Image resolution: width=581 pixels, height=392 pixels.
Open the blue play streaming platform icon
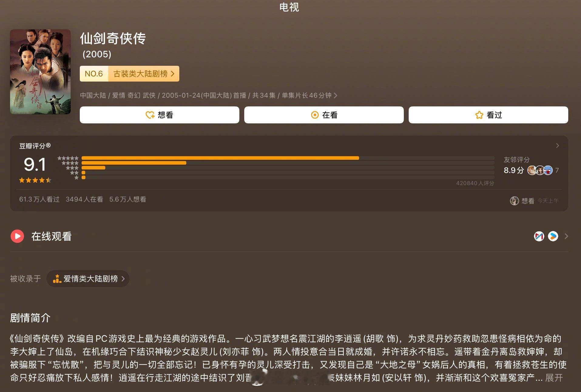553,236
